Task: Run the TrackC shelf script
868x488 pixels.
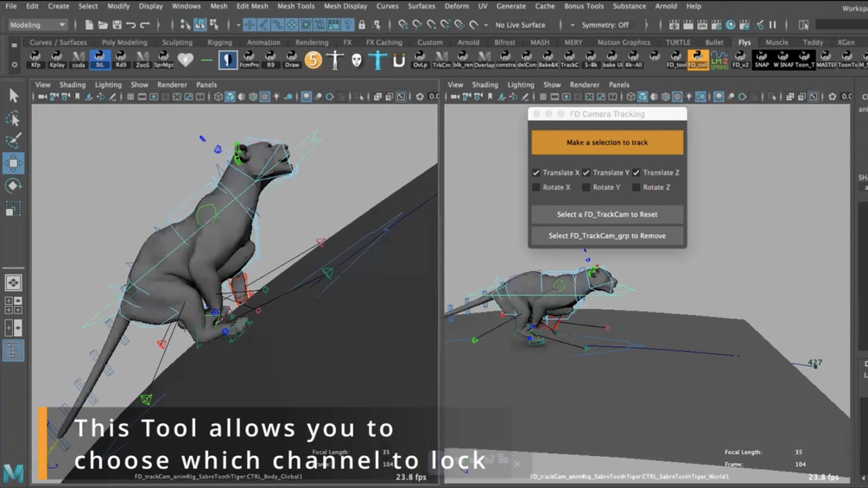Action: coord(569,60)
